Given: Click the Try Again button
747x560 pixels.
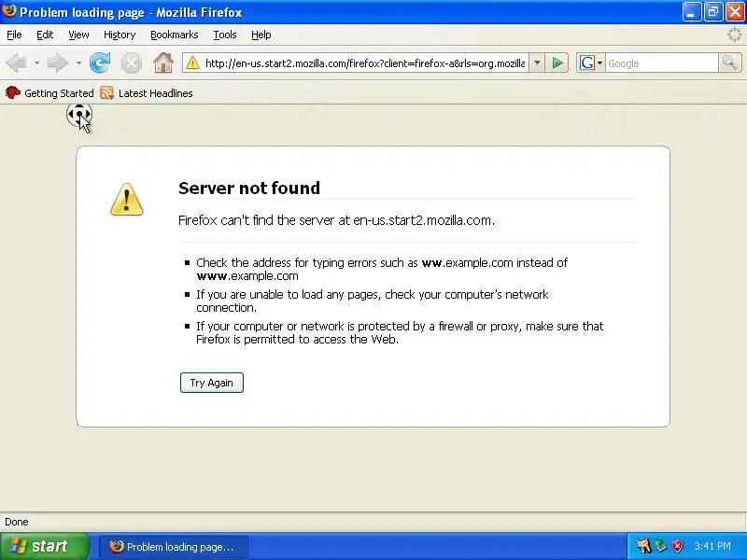Looking at the screenshot, I should 212,383.
